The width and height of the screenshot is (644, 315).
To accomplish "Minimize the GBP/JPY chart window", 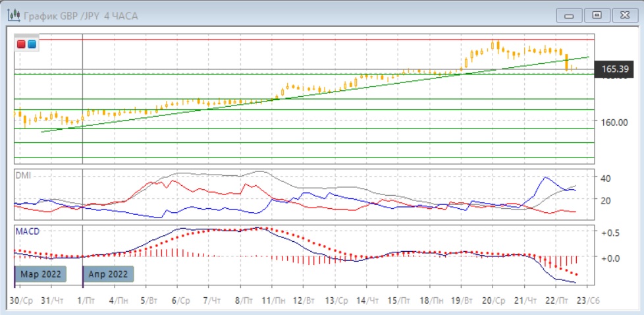I will pos(570,15).
